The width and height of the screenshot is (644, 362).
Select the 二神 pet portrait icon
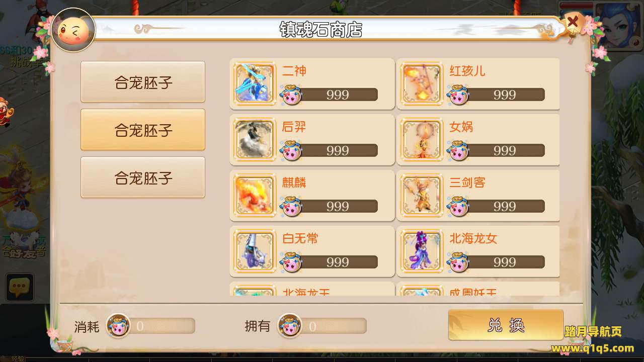[x=255, y=83]
